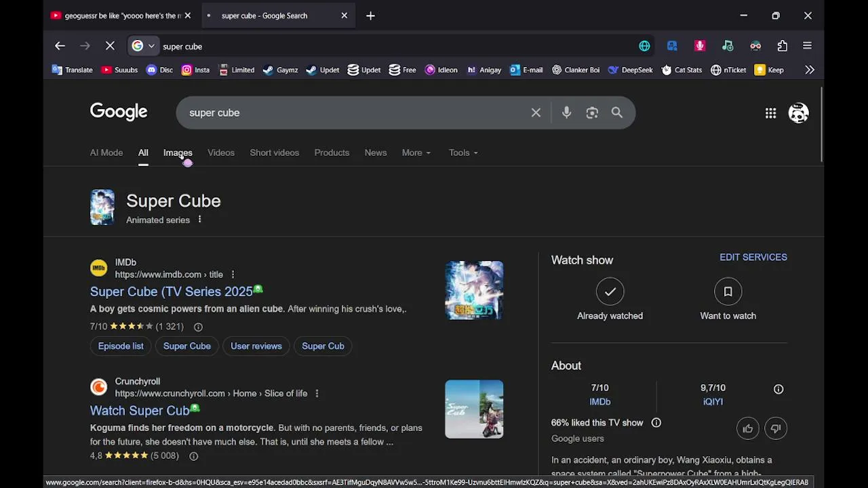This screenshot has width=868, height=488.
Task: Open a new browser tab
Action: [x=370, y=16]
